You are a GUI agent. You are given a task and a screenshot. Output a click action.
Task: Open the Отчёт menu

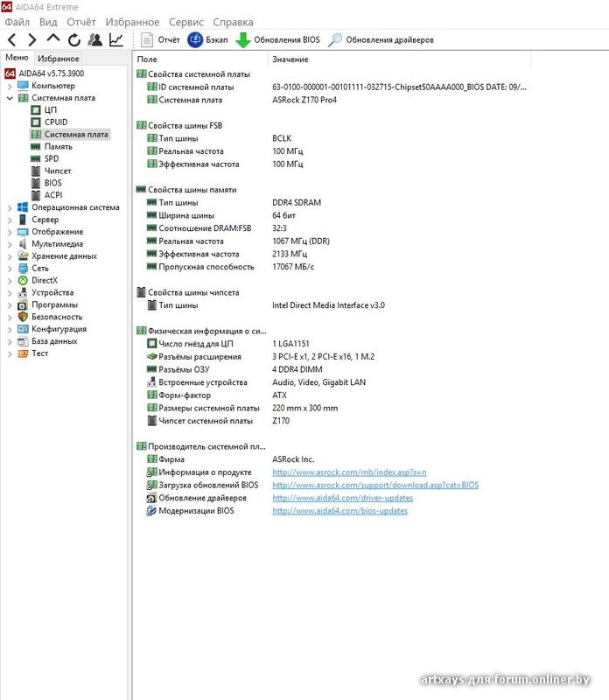click(81, 22)
